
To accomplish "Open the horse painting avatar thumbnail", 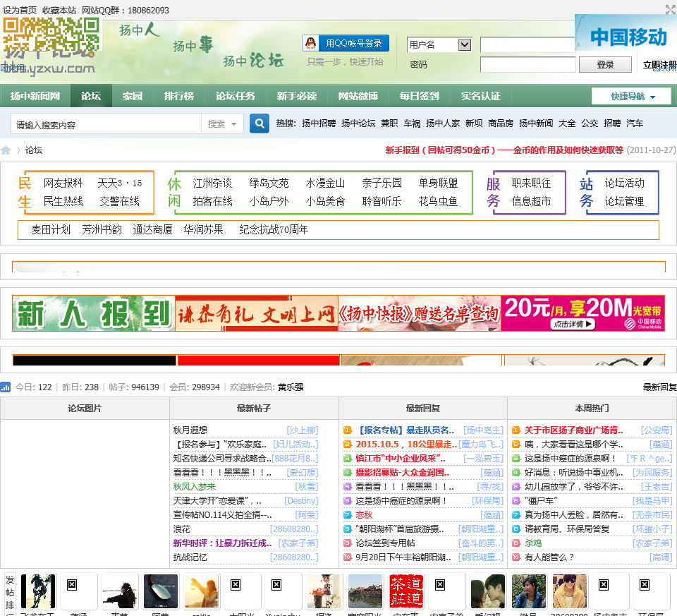I will pyautogui.click(x=38, y=591).
